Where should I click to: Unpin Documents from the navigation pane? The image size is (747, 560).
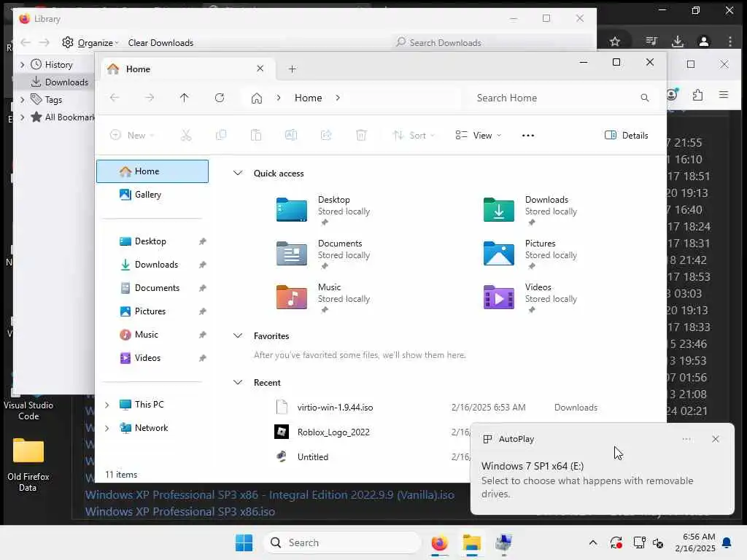[x=203, y=288]
